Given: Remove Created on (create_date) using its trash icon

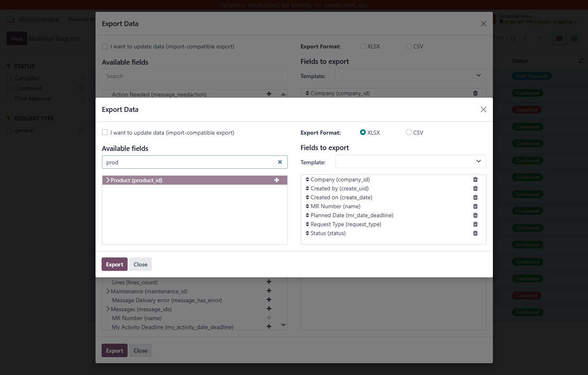Looking at the screenshot, I should coord(475,197).
